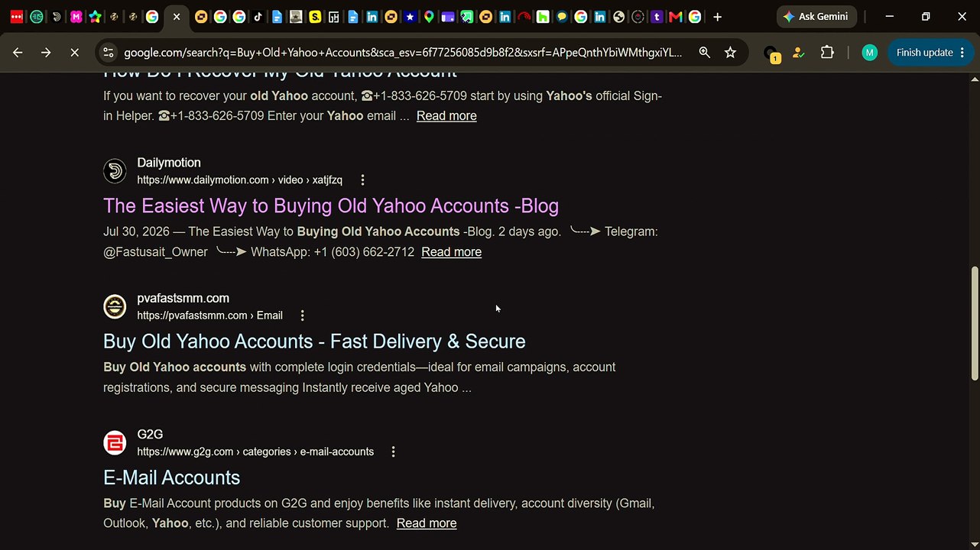Switch to the chat bubble icon tab
Viewport: 980px width, 550px height.
pyautogui.click(x=562, y=17)
